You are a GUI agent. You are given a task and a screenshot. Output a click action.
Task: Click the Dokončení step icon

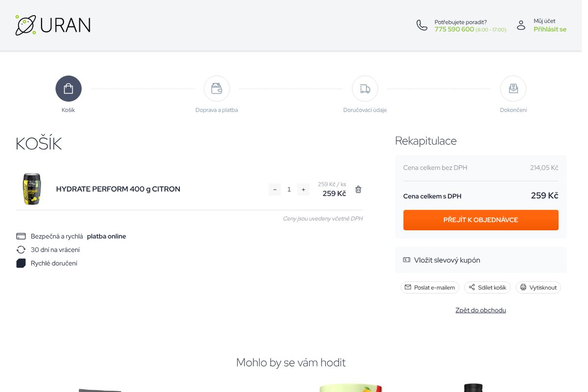513,89
